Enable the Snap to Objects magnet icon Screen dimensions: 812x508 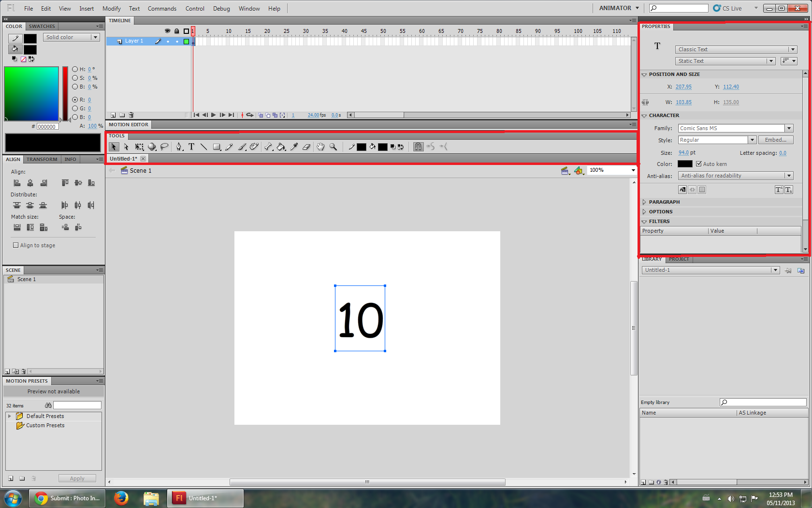(418, 147)
